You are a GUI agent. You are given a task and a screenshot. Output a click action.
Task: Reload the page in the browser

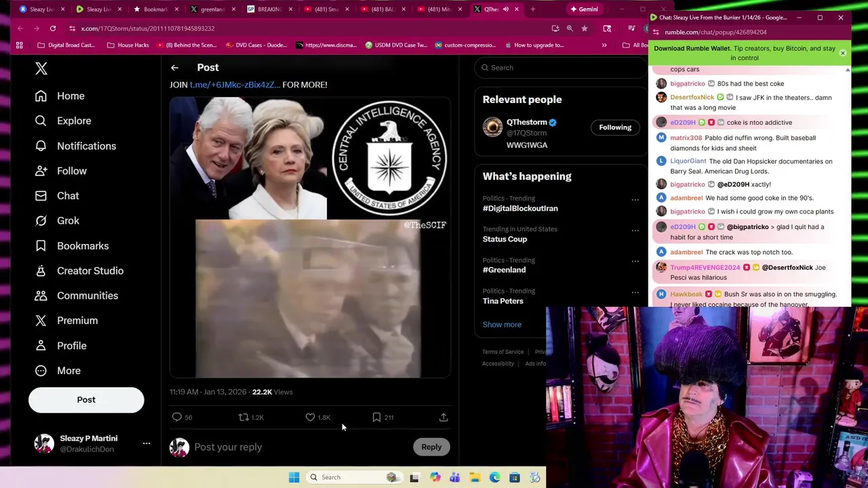pyautogui.click(x=52, y=28)
